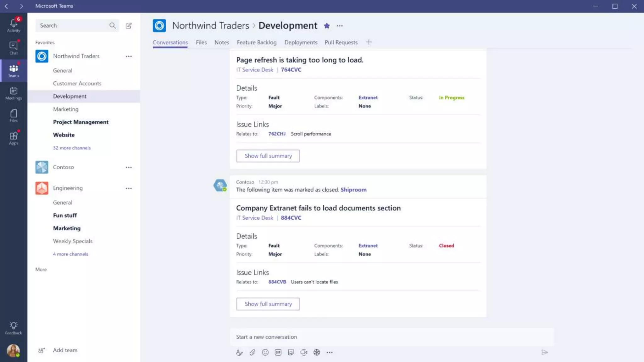Attach a file with the paperclip icon
This screenshot has width=644, height=362.
(252, 352)
